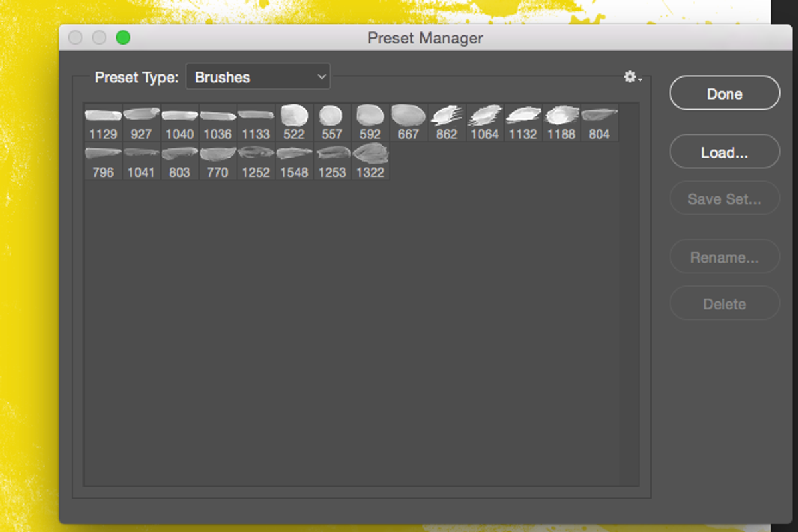Select brush preset 796
The image size is (798, 532).
[x=103, y=161]
